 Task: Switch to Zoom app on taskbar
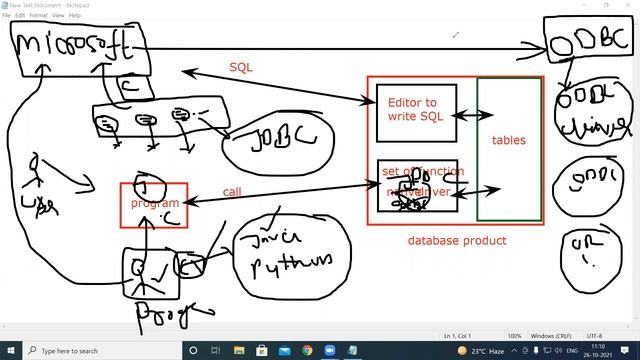coord(330,351)
